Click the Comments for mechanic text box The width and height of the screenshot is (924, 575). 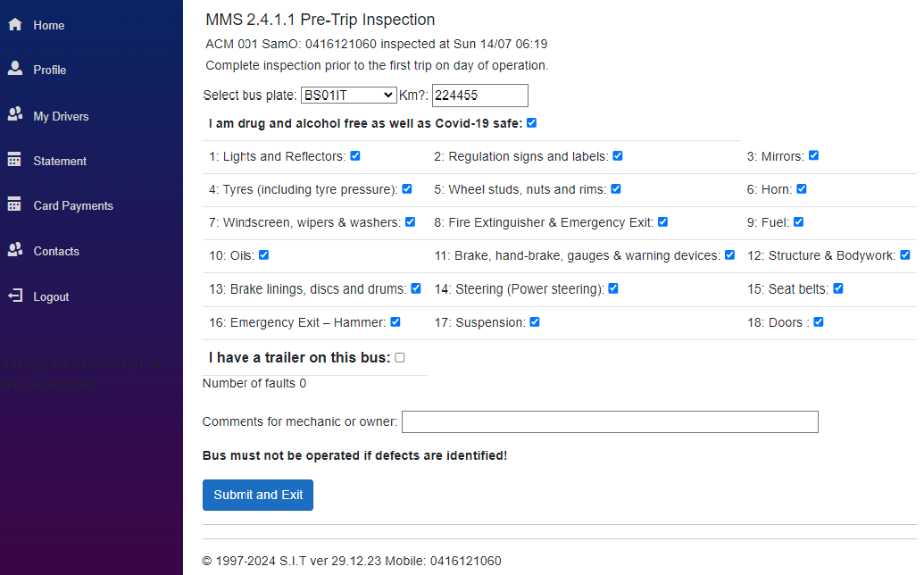coord(611,421)
